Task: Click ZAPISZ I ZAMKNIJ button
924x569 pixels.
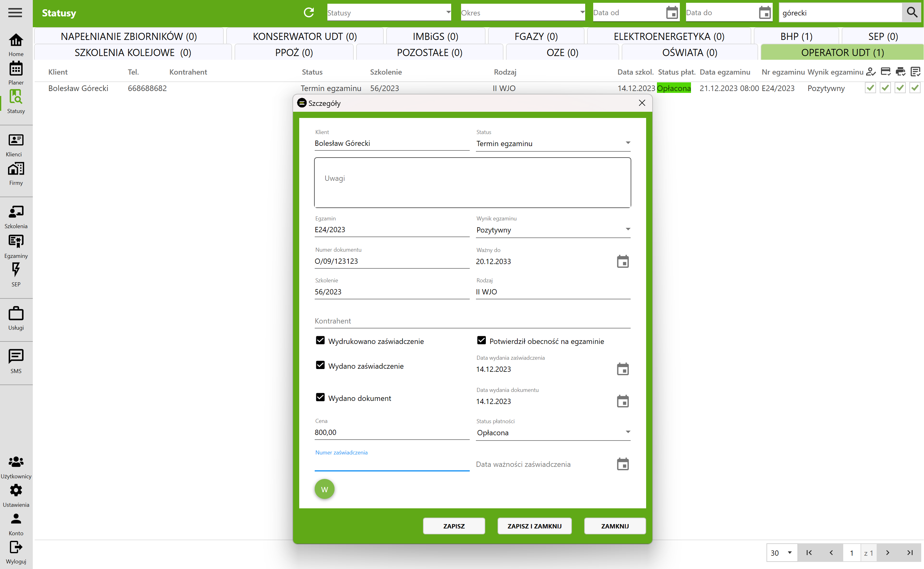Action: click(x=534, y=526)
